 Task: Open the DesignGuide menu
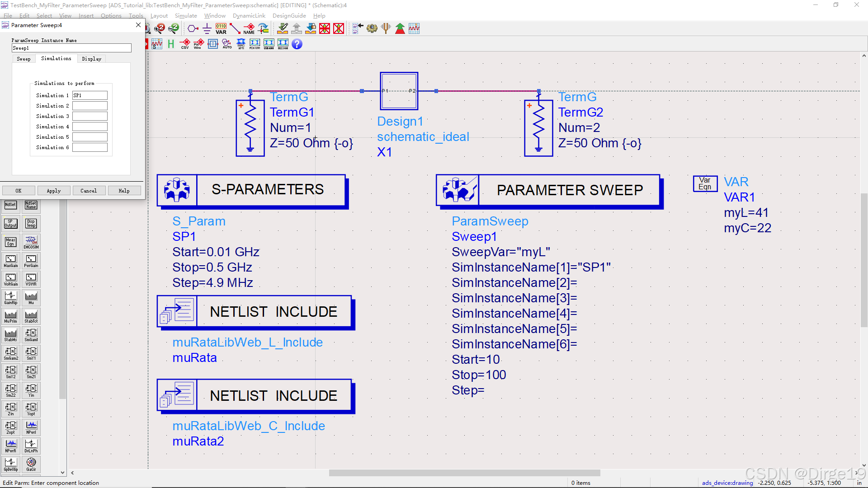point(289,15)
